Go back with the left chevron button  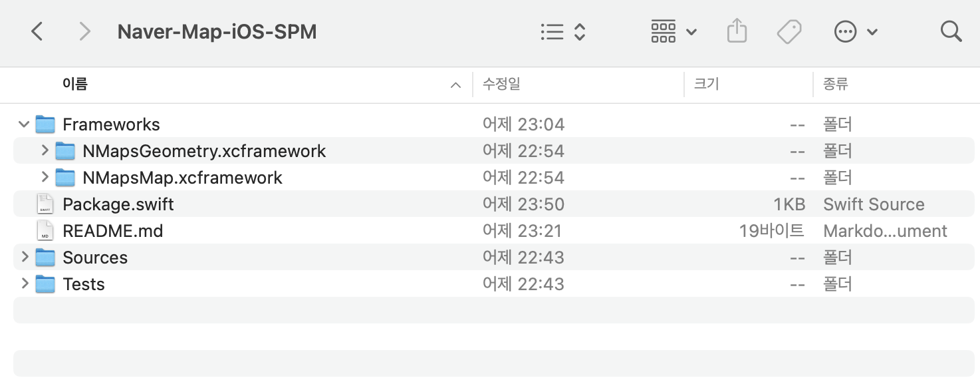pyautogui.click(x=37, y=31)
